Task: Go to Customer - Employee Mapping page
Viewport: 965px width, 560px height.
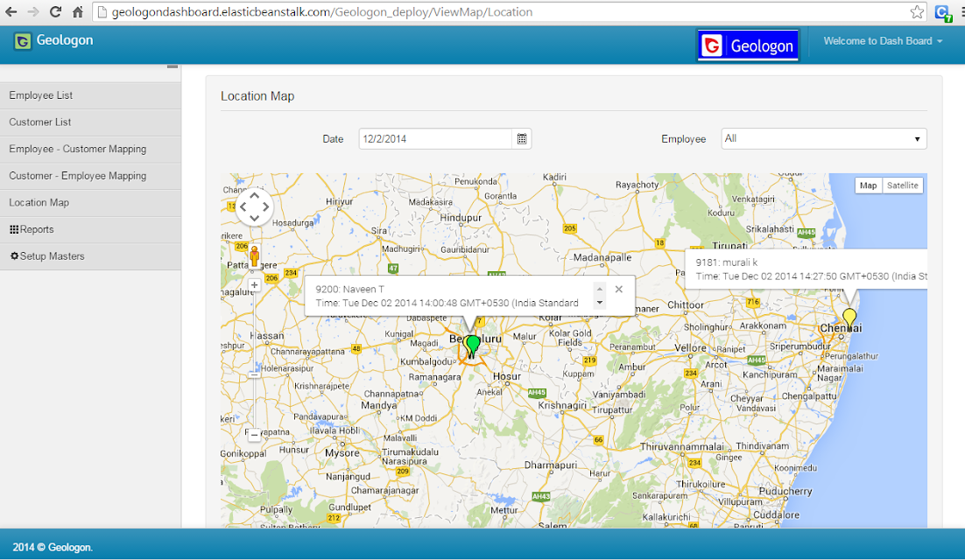Action: 90,176
